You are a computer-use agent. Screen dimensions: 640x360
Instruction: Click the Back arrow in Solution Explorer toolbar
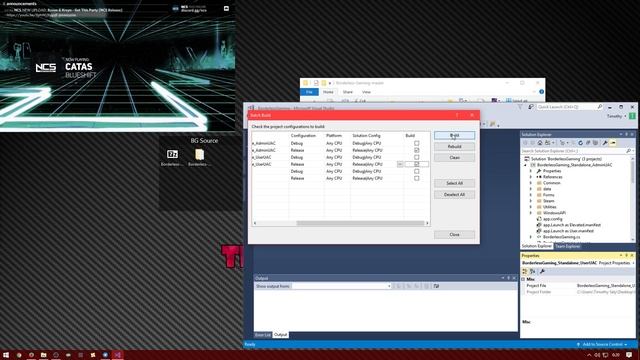pos(525,143)
